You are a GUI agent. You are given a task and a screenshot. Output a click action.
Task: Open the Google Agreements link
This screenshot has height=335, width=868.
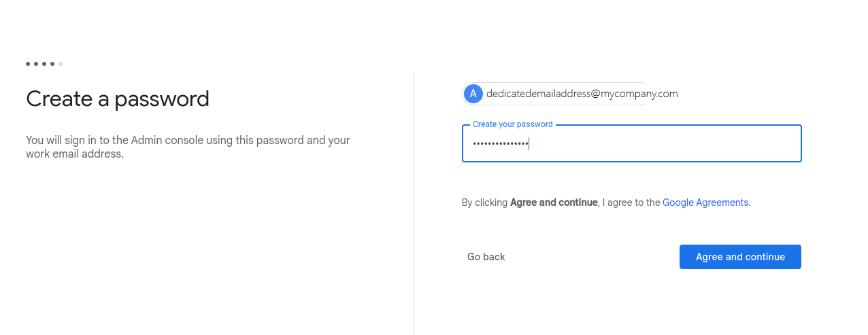click(x=707, y=202)
